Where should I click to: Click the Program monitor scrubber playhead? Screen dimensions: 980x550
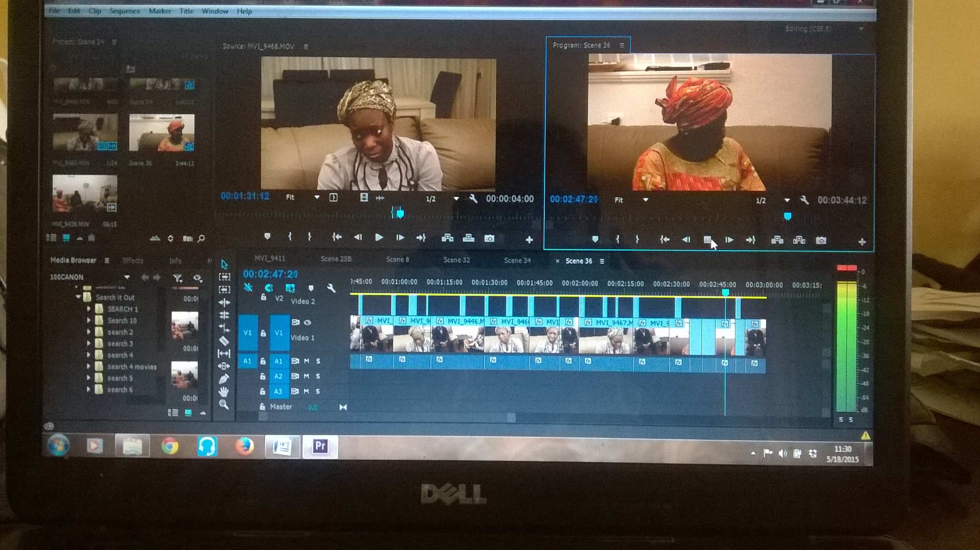coord(788,217)
